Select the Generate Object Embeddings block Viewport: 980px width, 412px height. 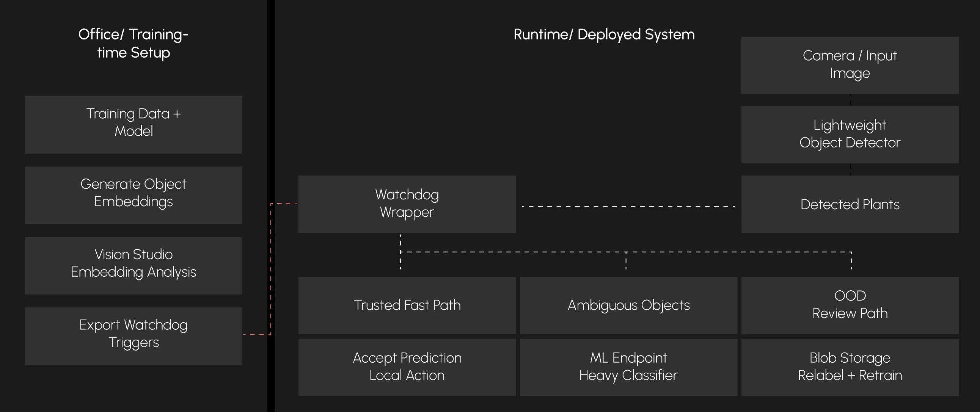(133, 195)
